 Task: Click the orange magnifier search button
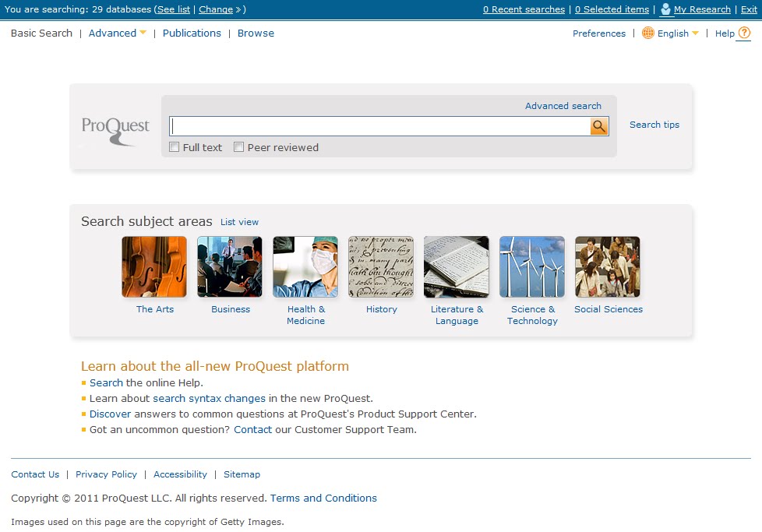pyautogui.click(x=599, y=126)
